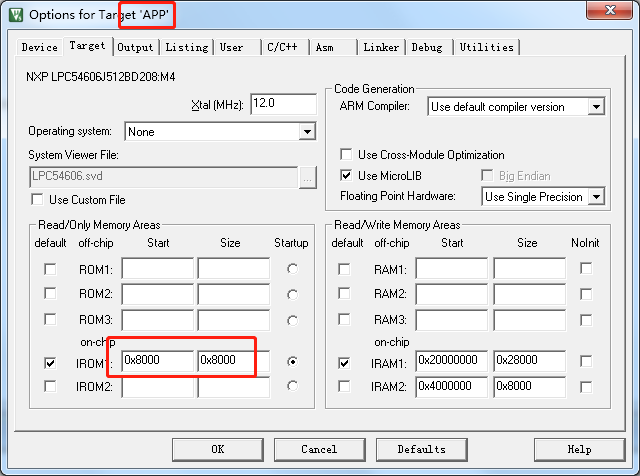This screenshot has height=476, width=640.
Task: Click IRAM2 Start field 0x4000000
Action: pyautogui.click(x=451, y=387)
